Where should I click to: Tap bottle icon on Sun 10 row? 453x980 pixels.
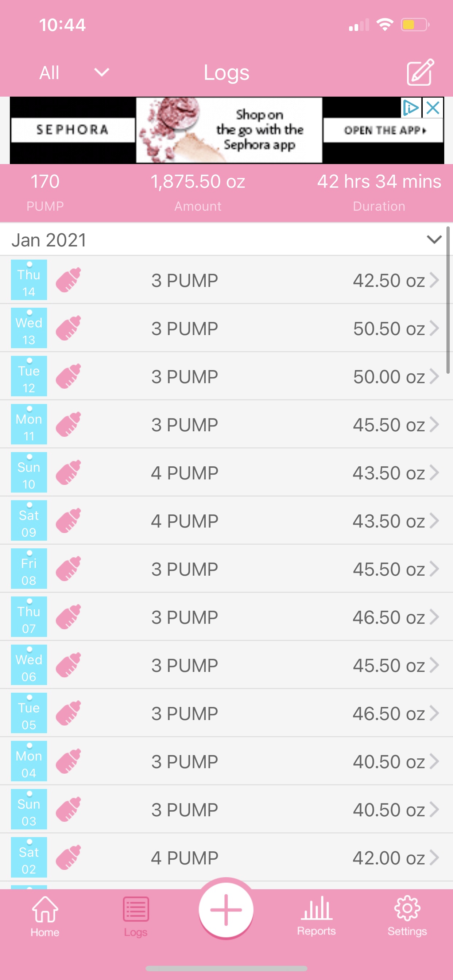click(69, 472)
